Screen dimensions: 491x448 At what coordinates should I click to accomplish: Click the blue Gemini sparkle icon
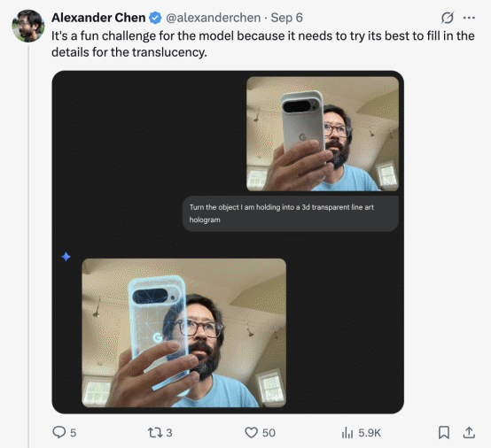(66, 257)
